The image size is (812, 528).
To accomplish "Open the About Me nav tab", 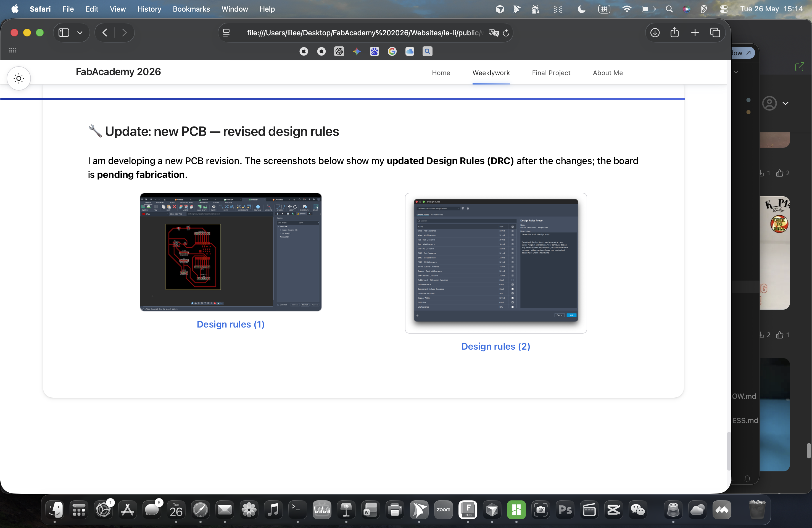I will 608,73.
